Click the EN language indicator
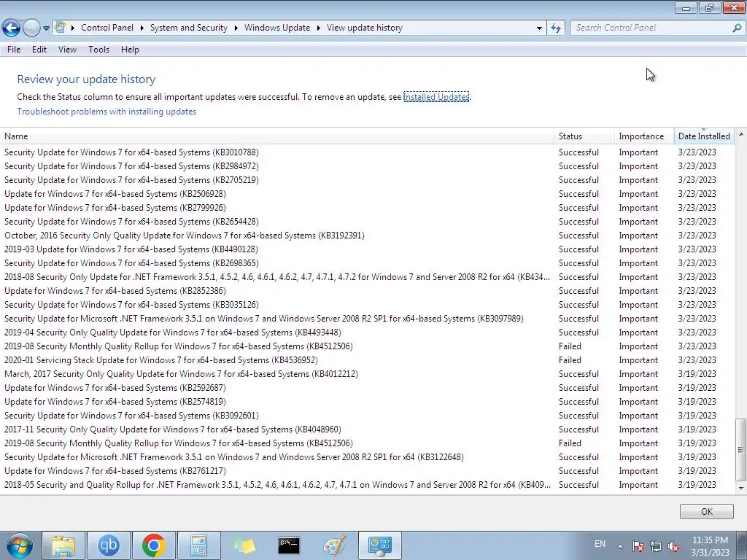Viewport: 747px width, 560px height. (x=600, y=544)
